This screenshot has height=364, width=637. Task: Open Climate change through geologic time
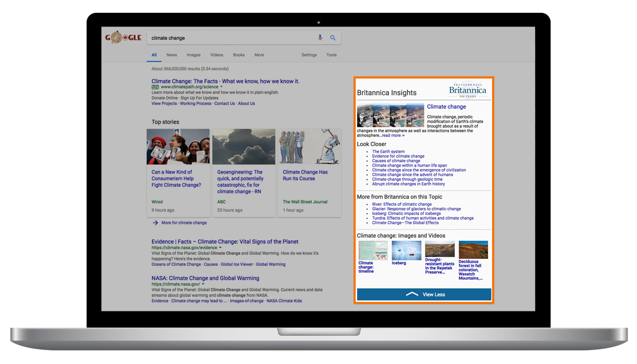[x=407, y=179]
